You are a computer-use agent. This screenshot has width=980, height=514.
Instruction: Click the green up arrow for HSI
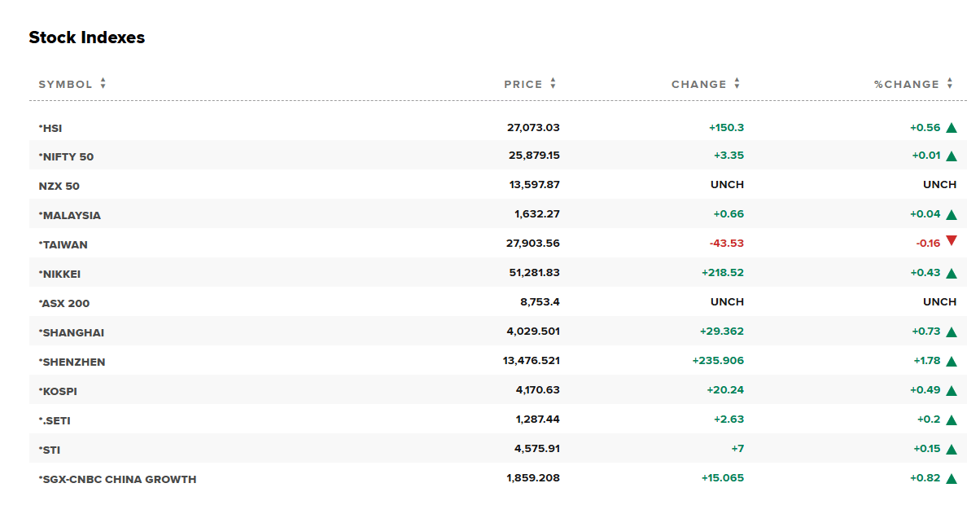(952, 128)
